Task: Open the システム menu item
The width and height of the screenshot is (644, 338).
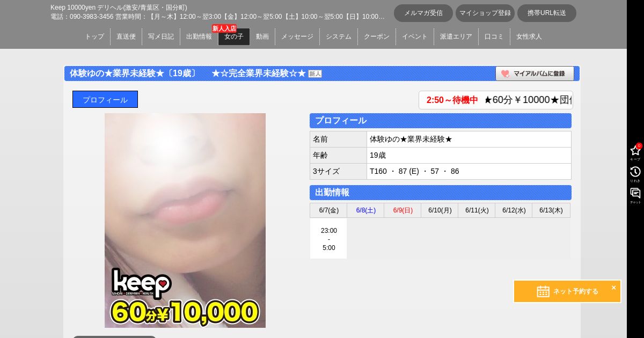Action: 339,36
